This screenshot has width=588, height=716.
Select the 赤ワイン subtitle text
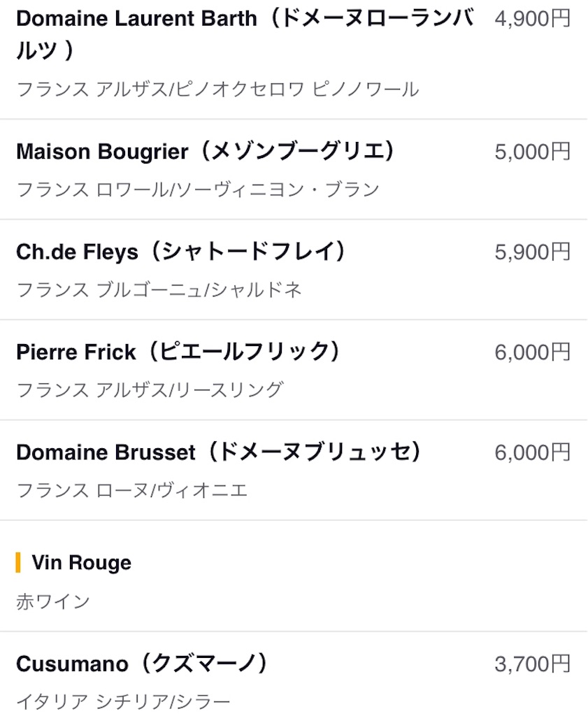coord(53,601)
